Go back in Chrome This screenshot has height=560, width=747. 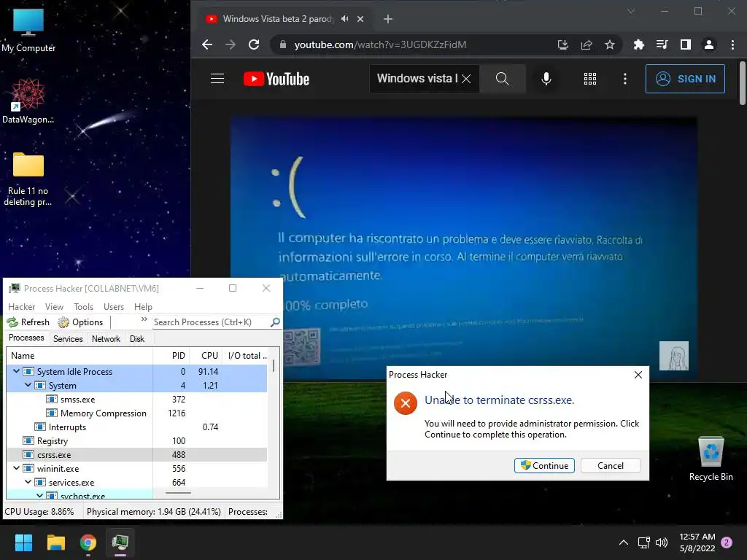[x=206, y=44]
